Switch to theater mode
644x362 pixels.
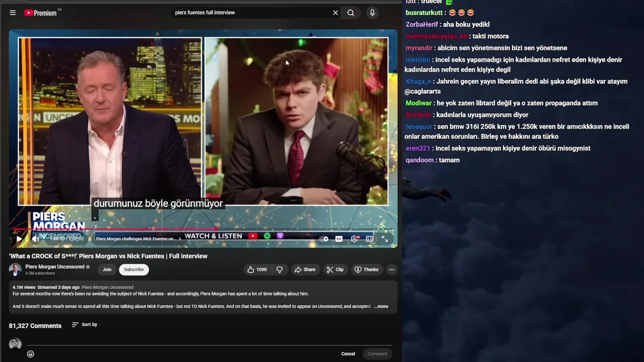(369, 239)
